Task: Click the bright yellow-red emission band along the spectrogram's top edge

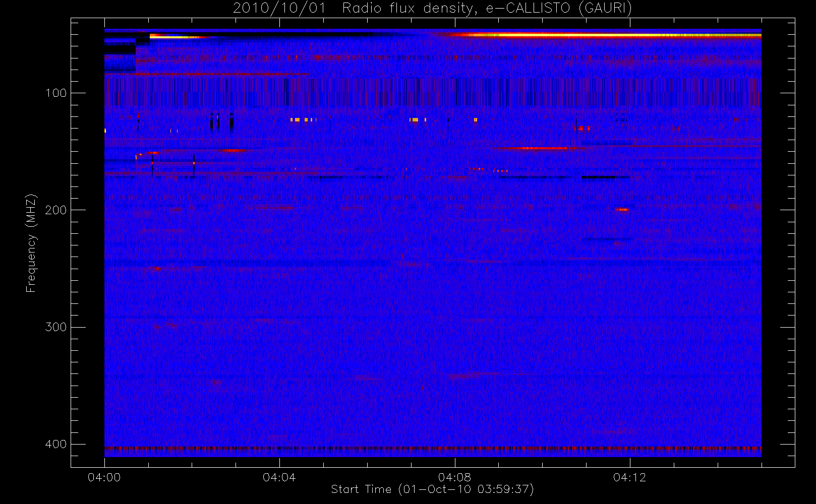Action: point(600,35)
